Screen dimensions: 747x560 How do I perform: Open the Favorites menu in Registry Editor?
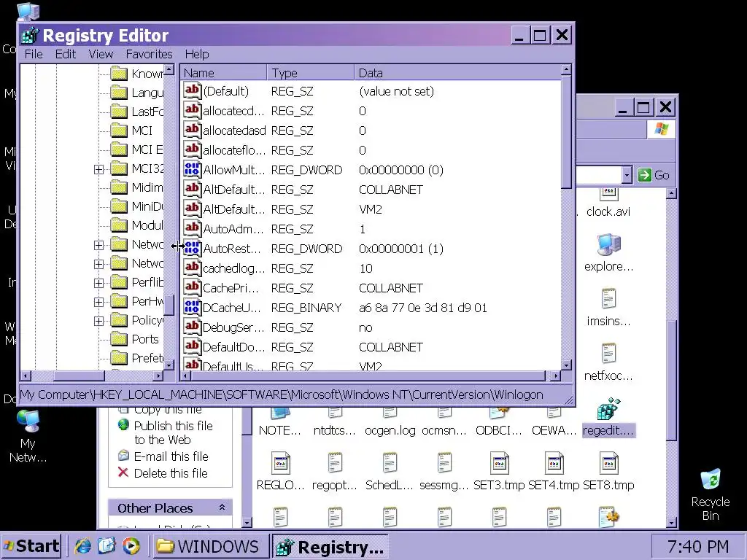click(149, 54)
